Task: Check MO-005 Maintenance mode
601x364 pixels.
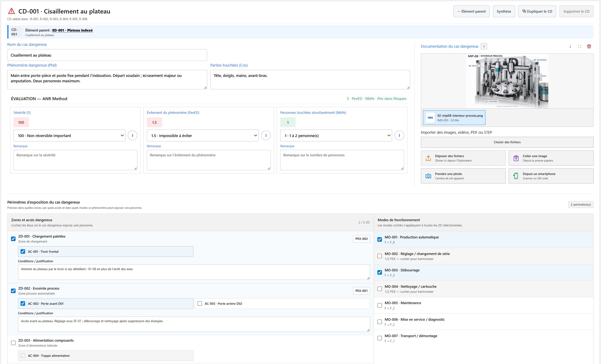Action: click(x=379, y=305)
